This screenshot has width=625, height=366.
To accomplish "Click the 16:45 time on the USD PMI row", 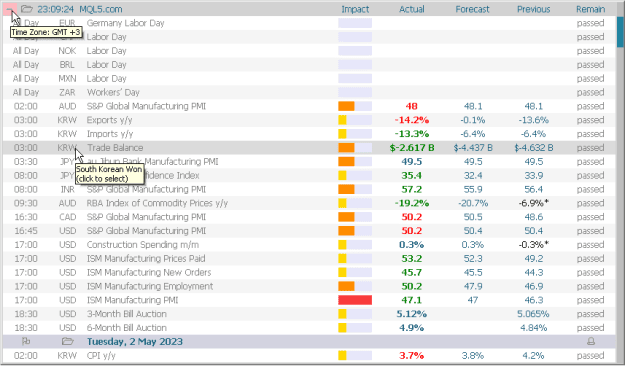I will click(x=26, y=231).
